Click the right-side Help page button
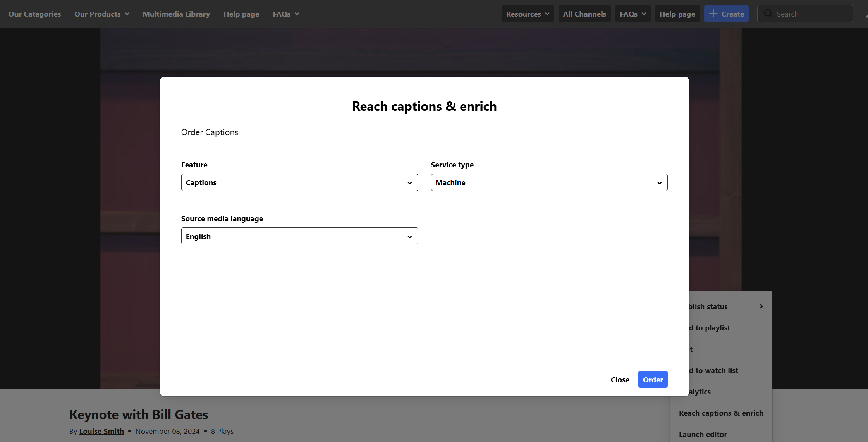 pos(677,14)
